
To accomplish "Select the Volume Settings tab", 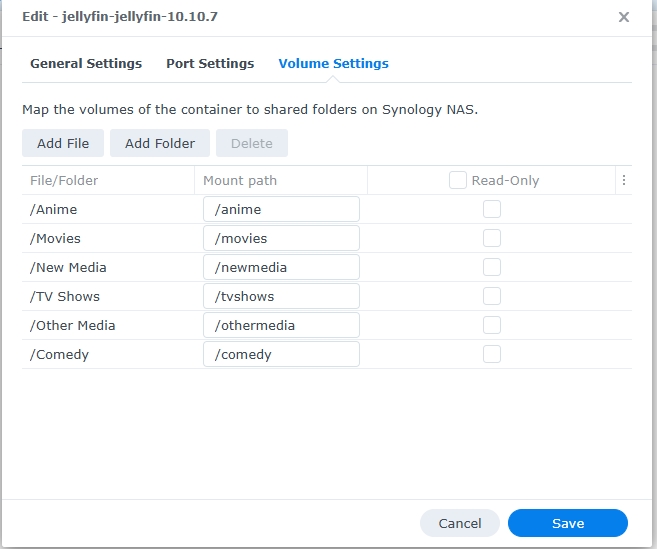I will click(x=333, y=63).
